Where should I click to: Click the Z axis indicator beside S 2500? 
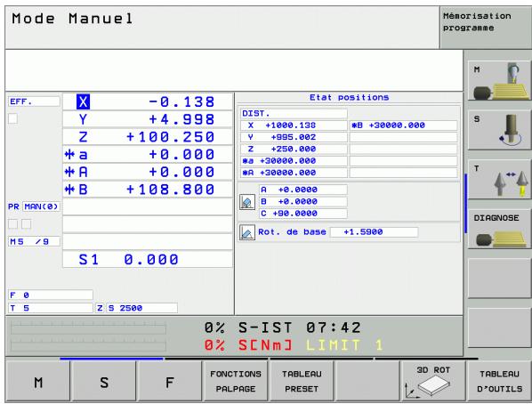tap(100, 308)
